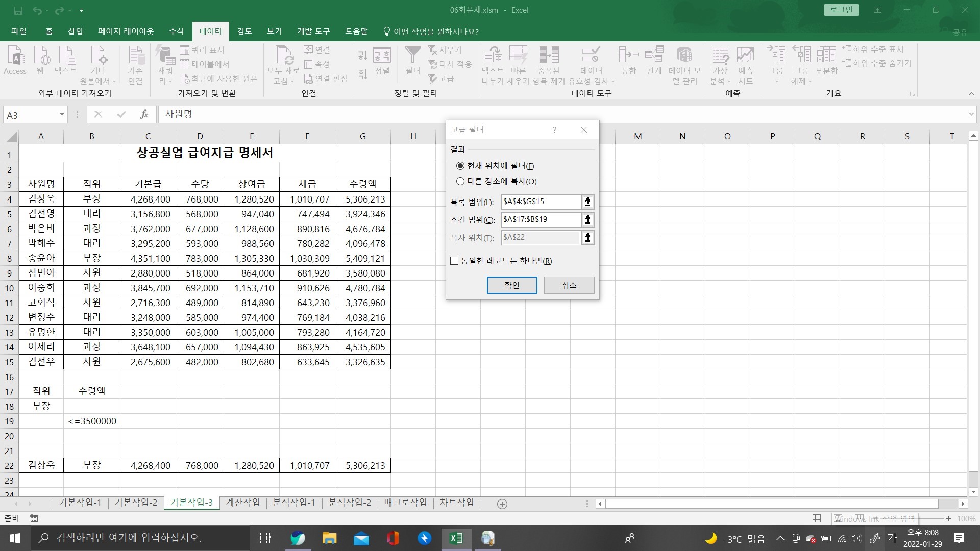Open the Formulas ribbon tab
980x551 pixels.
[176, 31]
